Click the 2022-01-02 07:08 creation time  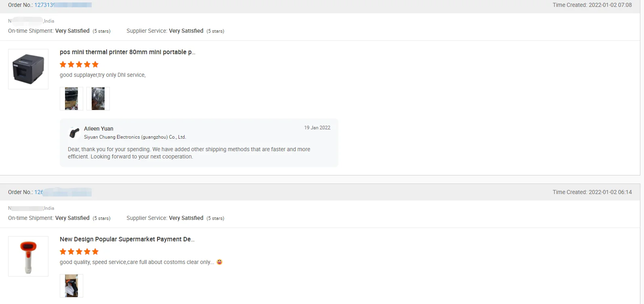point(610,5)
